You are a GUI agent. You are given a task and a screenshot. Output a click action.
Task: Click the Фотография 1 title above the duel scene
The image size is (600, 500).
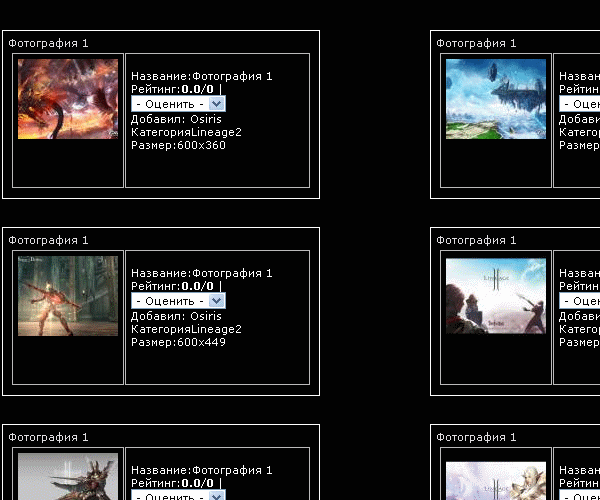click(x=476, y=240)
